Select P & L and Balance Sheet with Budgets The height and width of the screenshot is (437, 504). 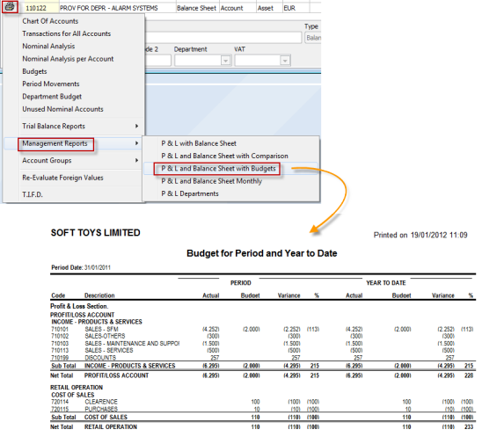click(x=218, y=169)
